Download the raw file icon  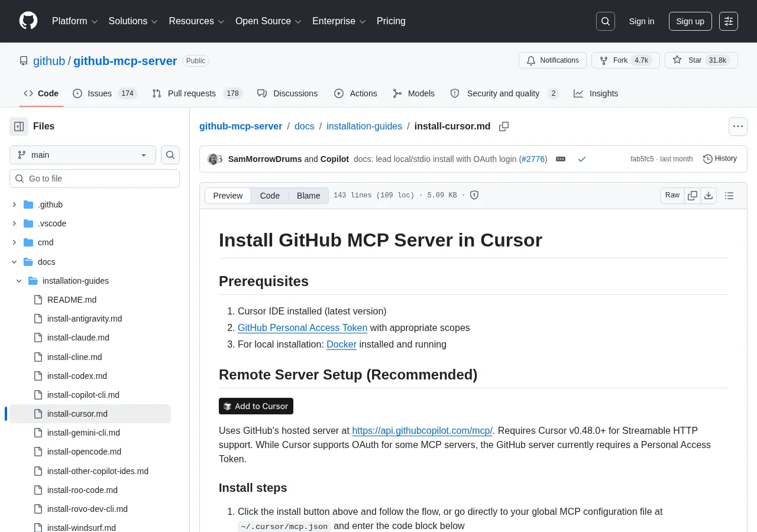(709, 196)
